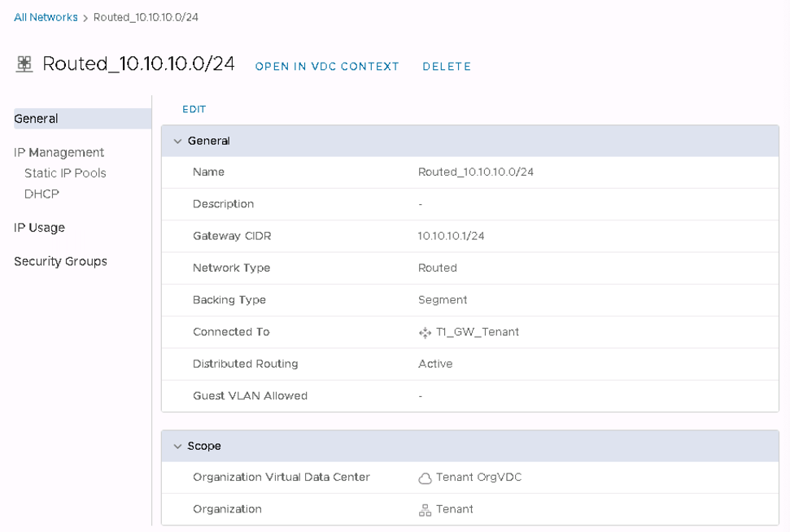Open DHCP settings page
Screen dimensions: 790x532
41,194
